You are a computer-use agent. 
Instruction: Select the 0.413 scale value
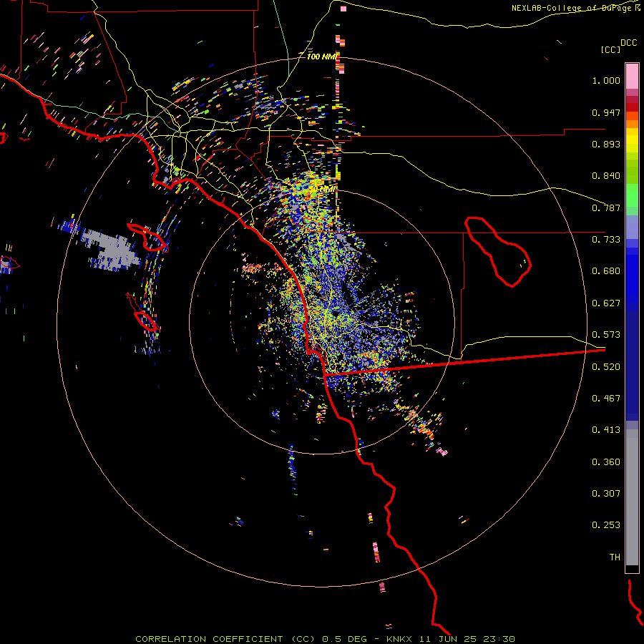pos(606,430)
